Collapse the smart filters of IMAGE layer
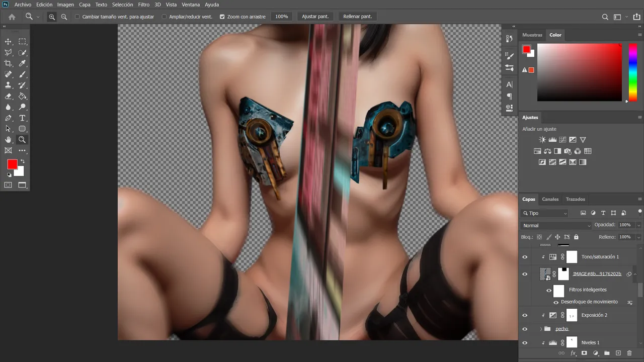Screen dimensions: 644x362 click(x=635, y=274)
